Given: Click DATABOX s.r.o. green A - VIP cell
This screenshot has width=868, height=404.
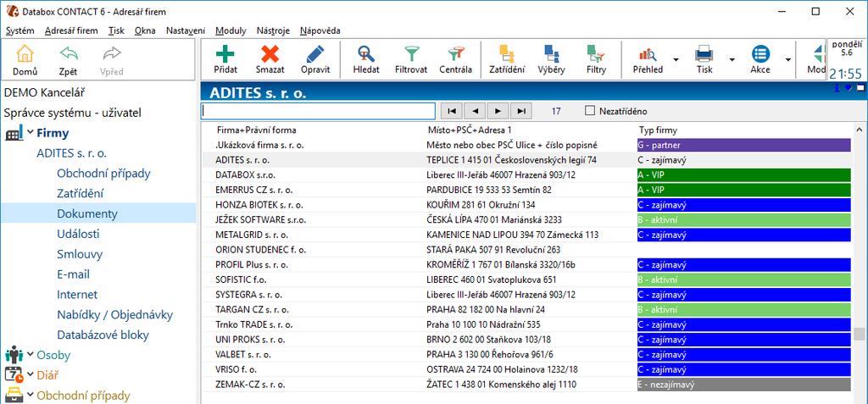Looking at the screenshot, I should point(743,174).
